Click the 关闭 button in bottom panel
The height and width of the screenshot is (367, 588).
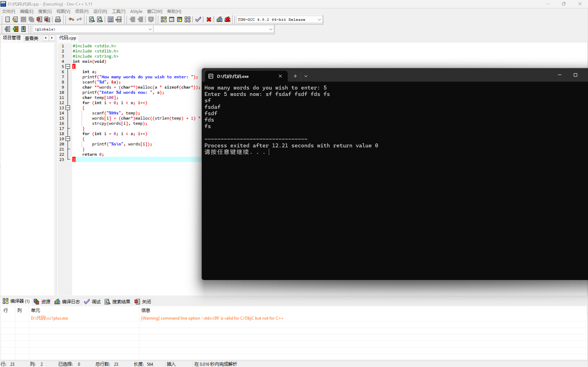143,301
